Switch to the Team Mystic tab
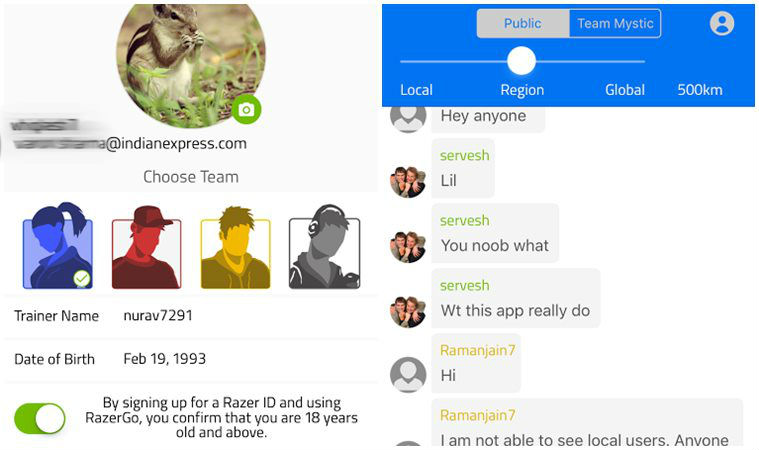 coord(615,23)
